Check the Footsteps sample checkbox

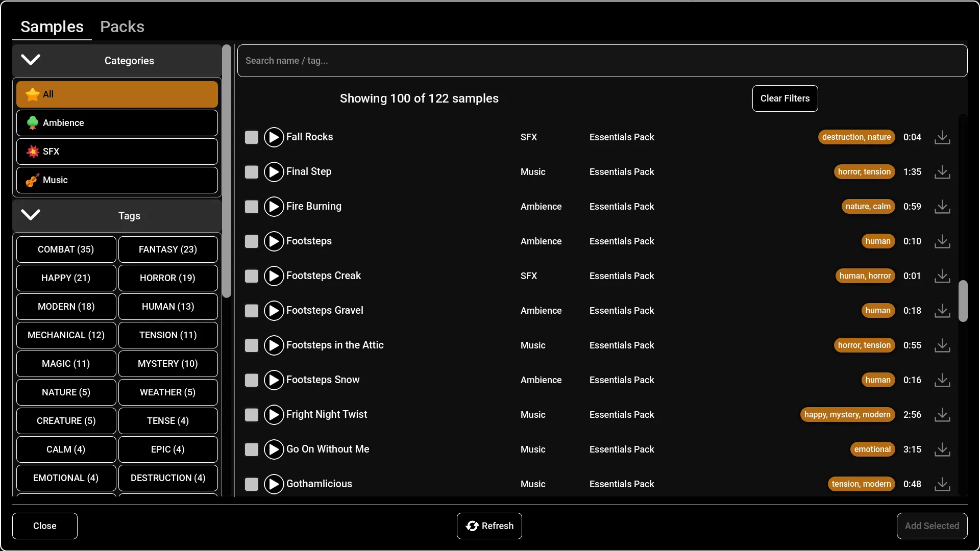252,241
